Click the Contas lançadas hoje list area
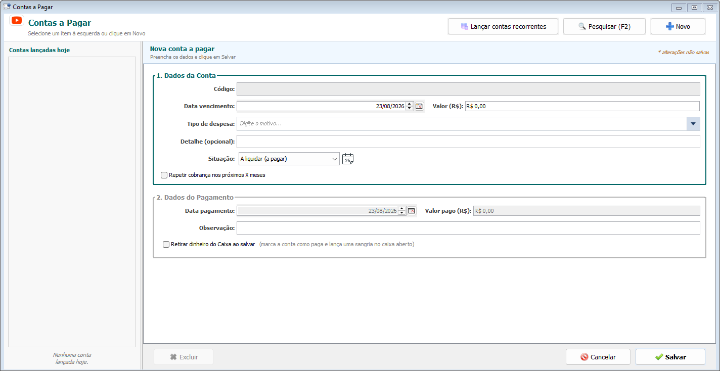The image size is (720, 371). tap(72, 202)
